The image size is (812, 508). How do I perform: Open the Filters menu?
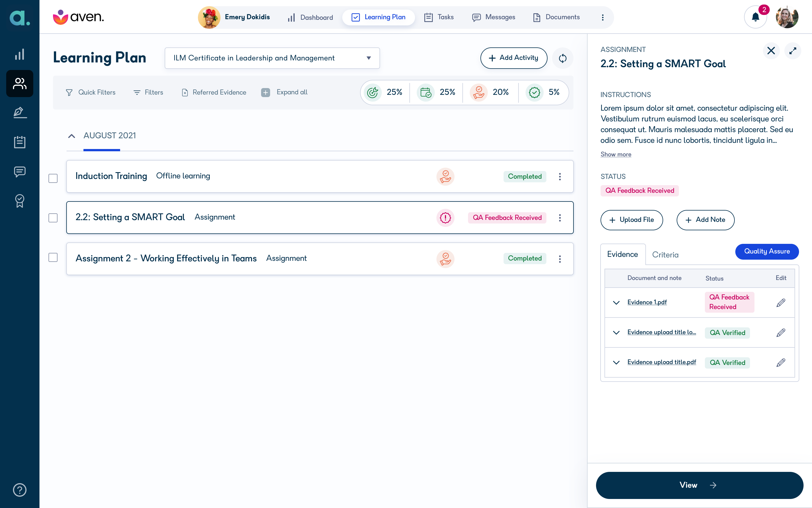[x=148, y=92]
